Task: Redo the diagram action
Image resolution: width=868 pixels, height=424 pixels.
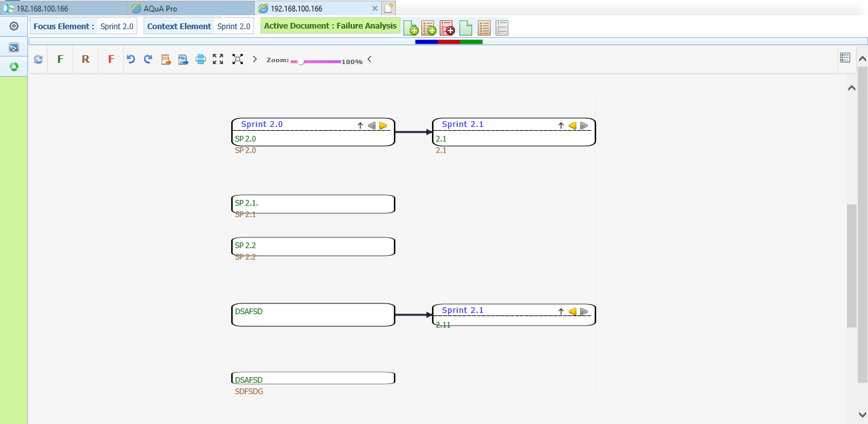Action: pyautogui.click(x=148, y=59)
